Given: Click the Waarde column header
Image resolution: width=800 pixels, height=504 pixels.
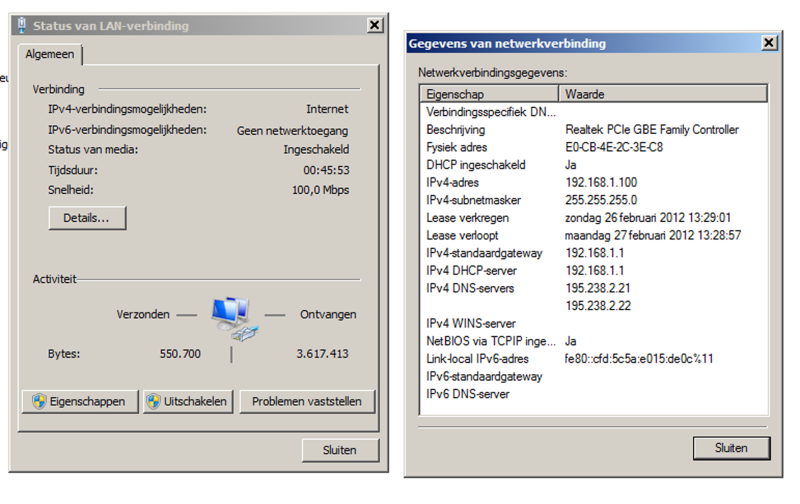Looking at the screenshot, I should tap(663, 94).
